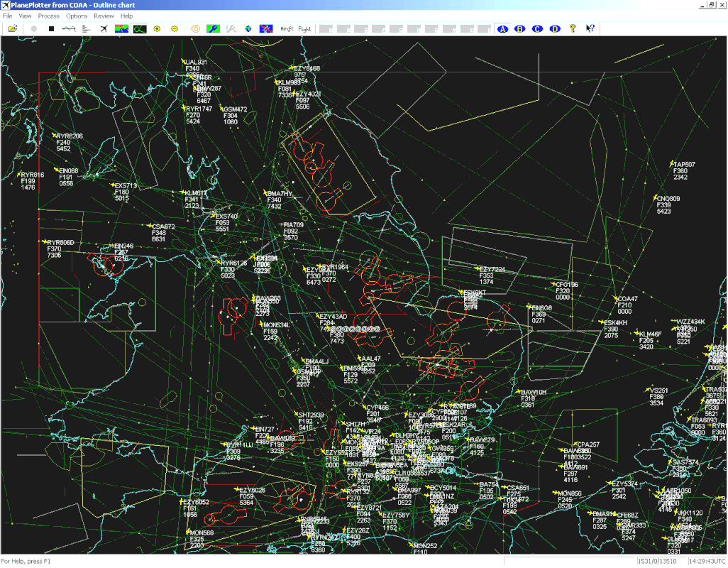Click the orange concentric circles icon

195,29
